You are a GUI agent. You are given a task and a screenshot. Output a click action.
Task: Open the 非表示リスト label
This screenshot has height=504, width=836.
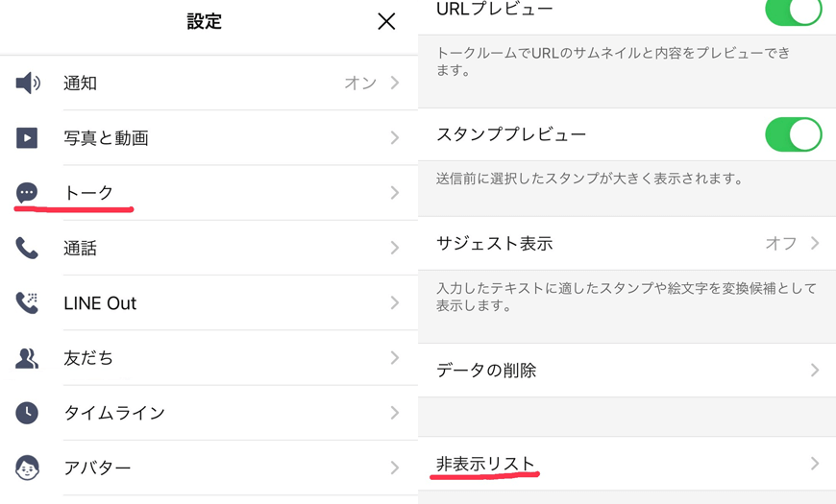pos(485,464)
